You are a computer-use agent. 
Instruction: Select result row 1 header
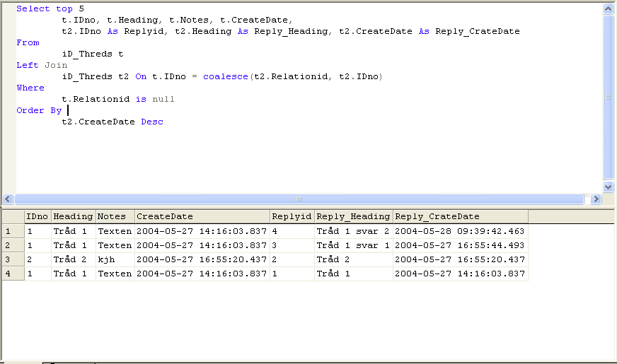pyautogui.click(x=13, y=232)
